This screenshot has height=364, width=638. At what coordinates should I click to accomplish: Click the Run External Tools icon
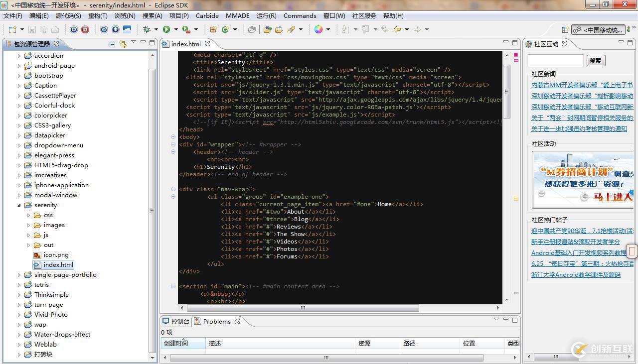click(x=186, y=29)
